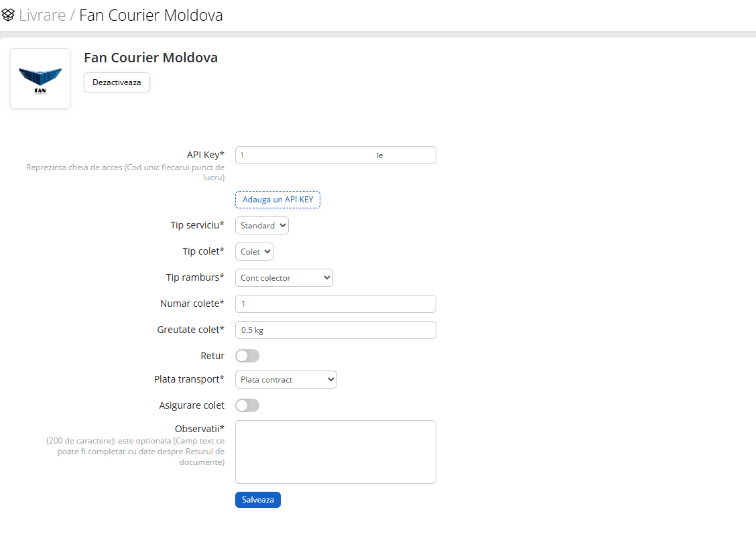The width and height of the screenshot is (756, 536).
Task: Click the Dezactiveaza button
Action: click(x=117, y=82)
